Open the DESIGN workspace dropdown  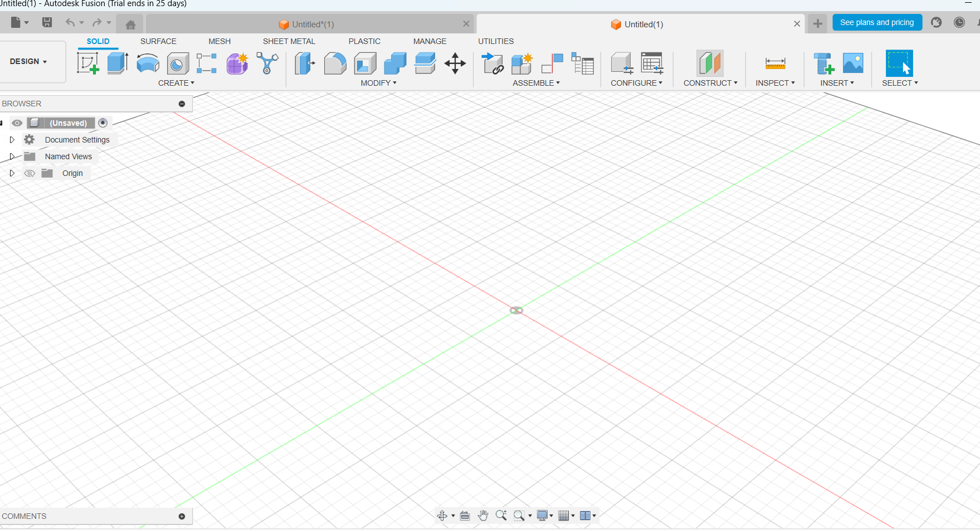point(28,61)
